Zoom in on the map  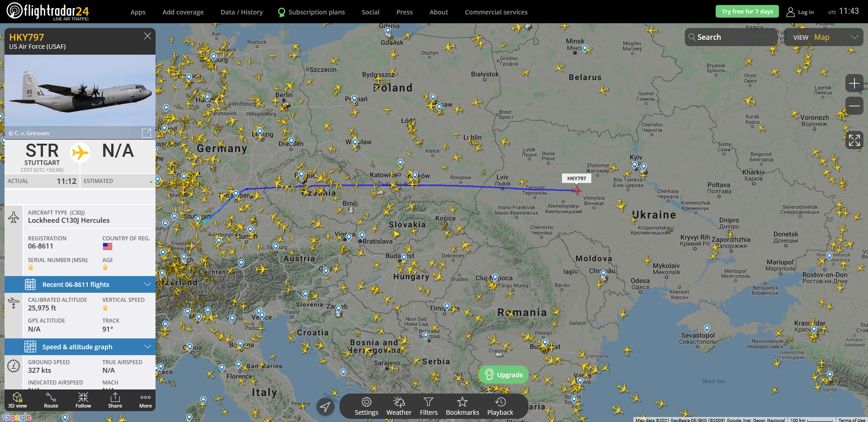pos(854,84)
